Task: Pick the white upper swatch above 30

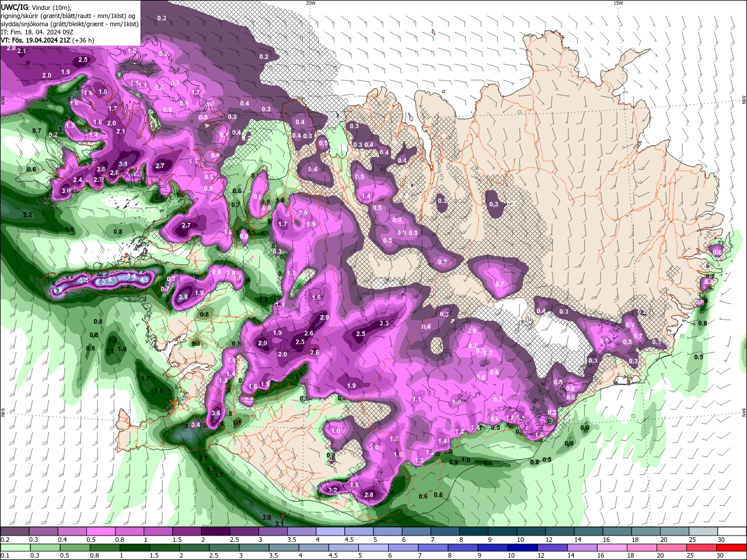Action: [x=732, y=531]
